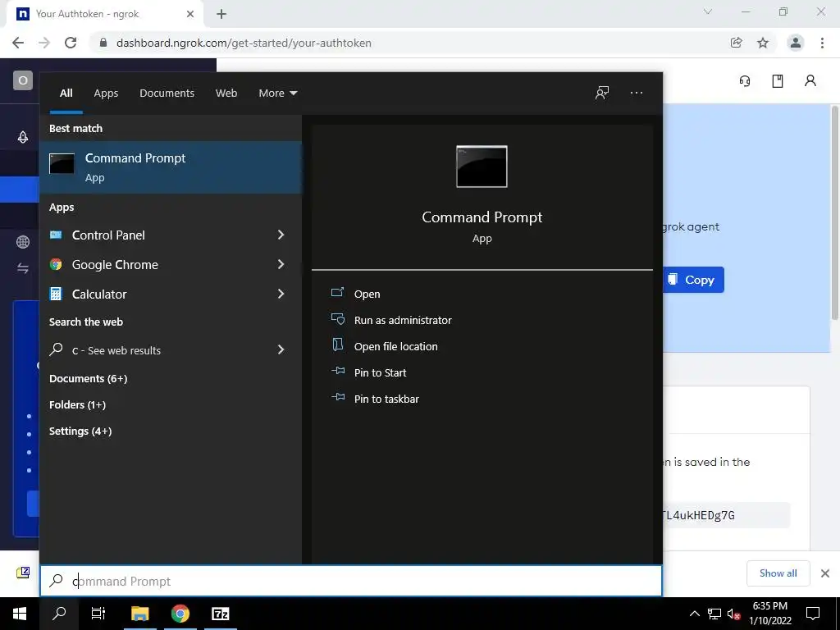Open 7-Zip from the taskbar

pyautogui.click(x=221, y=614)
